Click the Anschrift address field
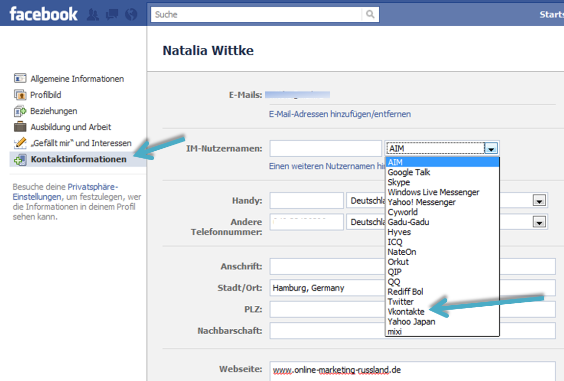 (413, 267)
